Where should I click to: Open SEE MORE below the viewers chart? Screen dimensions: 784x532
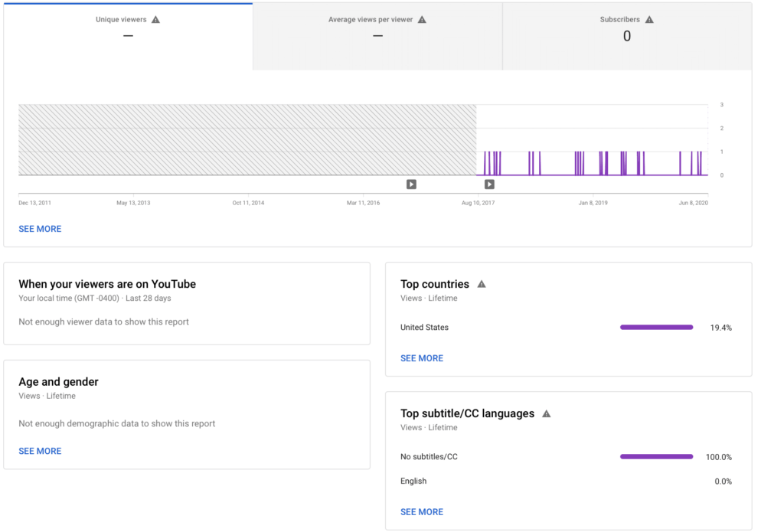40,229
